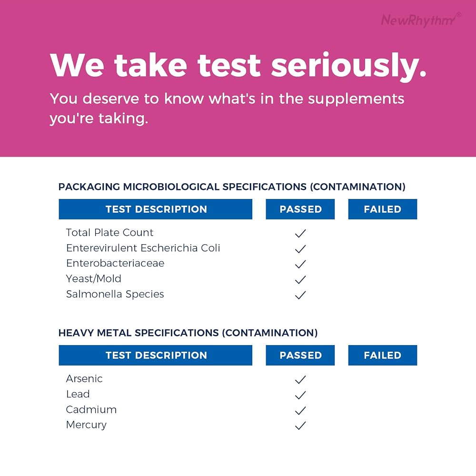Click the Lead passed checkmark
Viewport: 476px width, 476px height.
300,395
